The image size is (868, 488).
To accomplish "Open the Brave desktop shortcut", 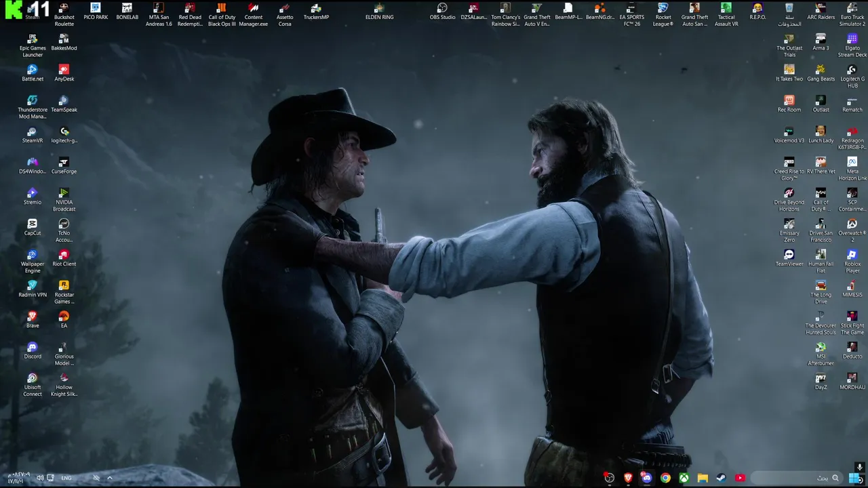I will point(33,320).
